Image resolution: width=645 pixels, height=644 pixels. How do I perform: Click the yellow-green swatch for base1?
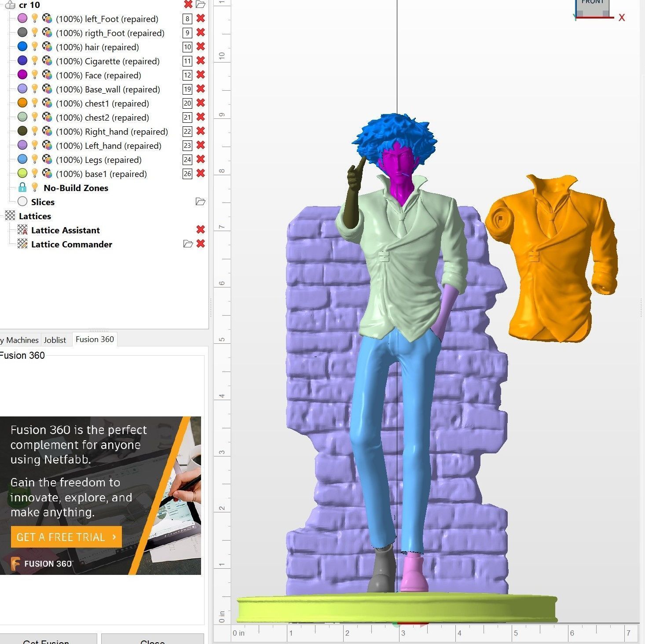(22, 173)
